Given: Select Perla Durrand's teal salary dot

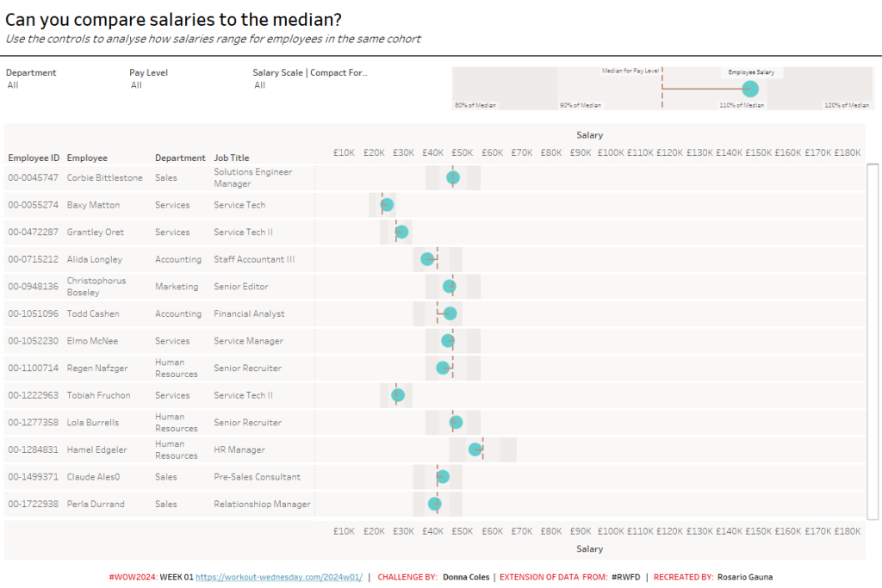Looking at the screenshot, I should click(x=435, y=504).
